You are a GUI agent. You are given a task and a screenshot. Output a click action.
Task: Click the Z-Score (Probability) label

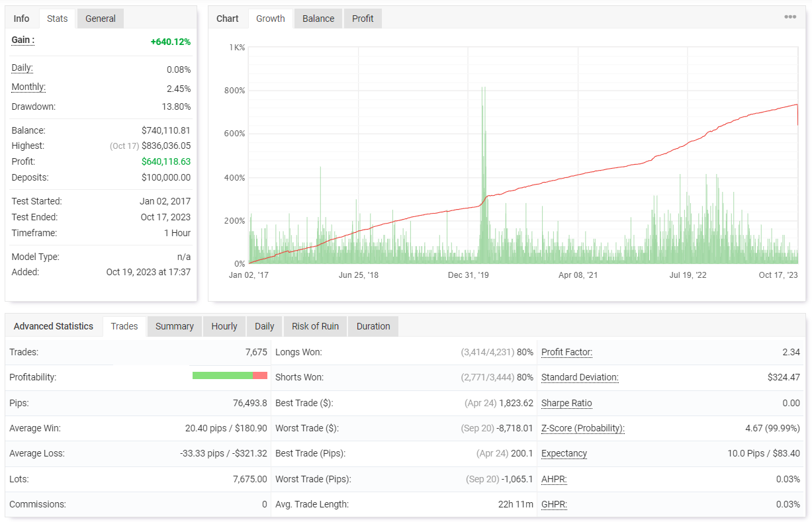[x=583, y=428]
